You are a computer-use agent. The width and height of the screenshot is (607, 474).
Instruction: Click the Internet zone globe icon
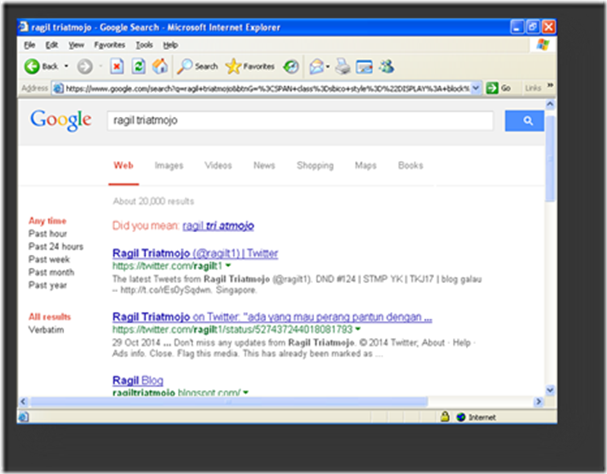pyautogui.click(x=461, y=417)
